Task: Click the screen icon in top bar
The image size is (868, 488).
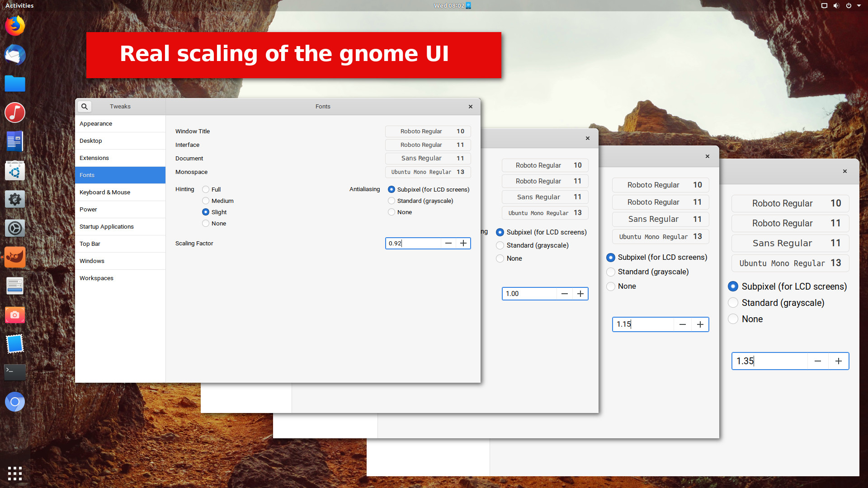Action: click(824, 5)
